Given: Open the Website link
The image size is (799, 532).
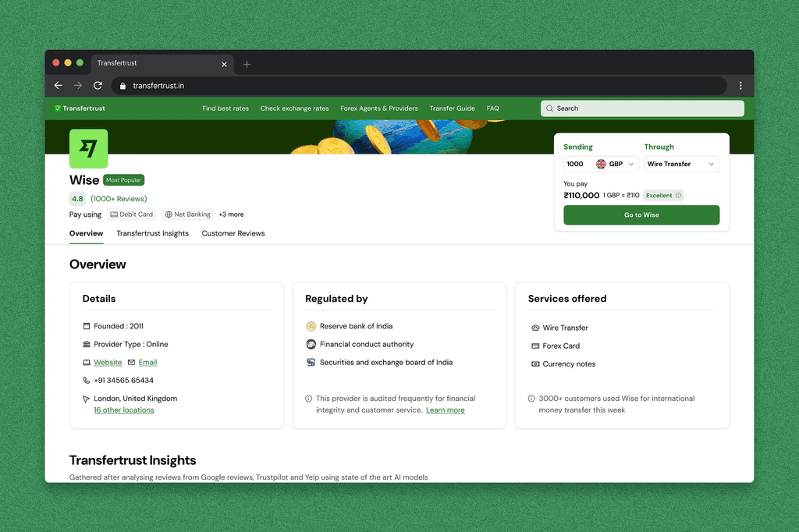Looking at the screenshot, I should click(x=108, y=362).
